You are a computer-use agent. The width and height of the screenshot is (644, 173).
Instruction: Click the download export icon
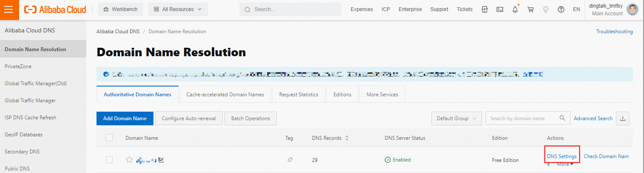(x=623, y=118)
